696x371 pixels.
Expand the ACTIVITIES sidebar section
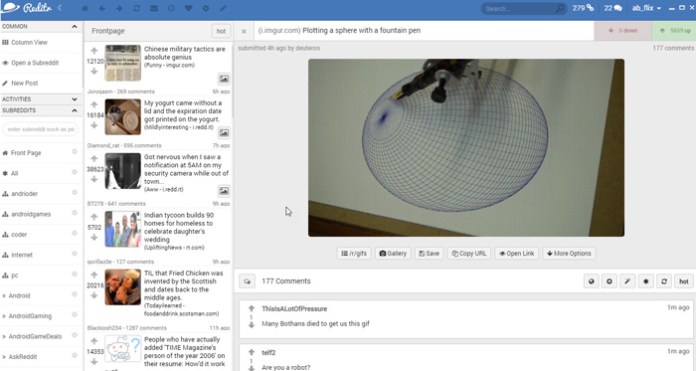tap(74, 99)
